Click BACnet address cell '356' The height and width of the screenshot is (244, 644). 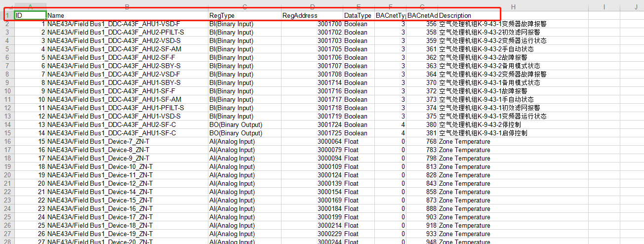tap(422, 24)
